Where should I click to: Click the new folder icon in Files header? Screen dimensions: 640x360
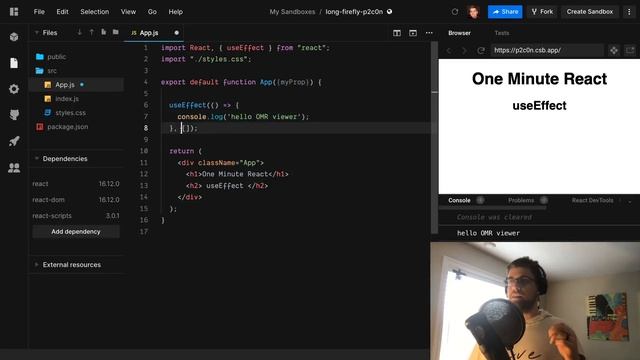pyautogui.click(x=116, y=32)
